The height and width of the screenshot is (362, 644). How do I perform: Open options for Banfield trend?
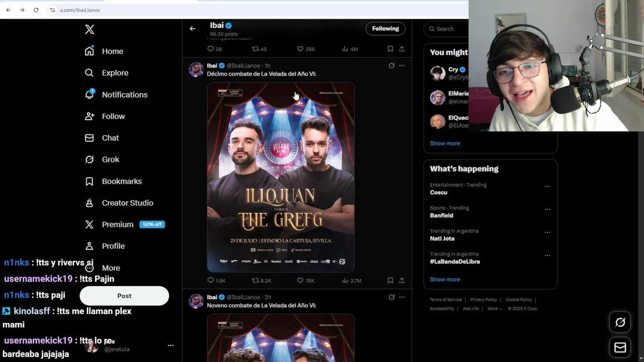(547, 210)
